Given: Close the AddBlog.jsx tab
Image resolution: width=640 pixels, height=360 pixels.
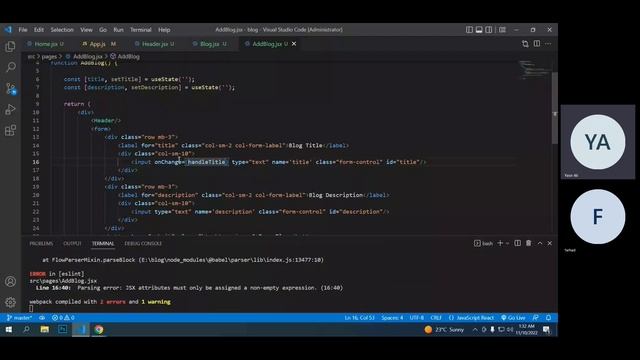Looking at the screenshot, I should pyautogui.click(x=294, y=44).
